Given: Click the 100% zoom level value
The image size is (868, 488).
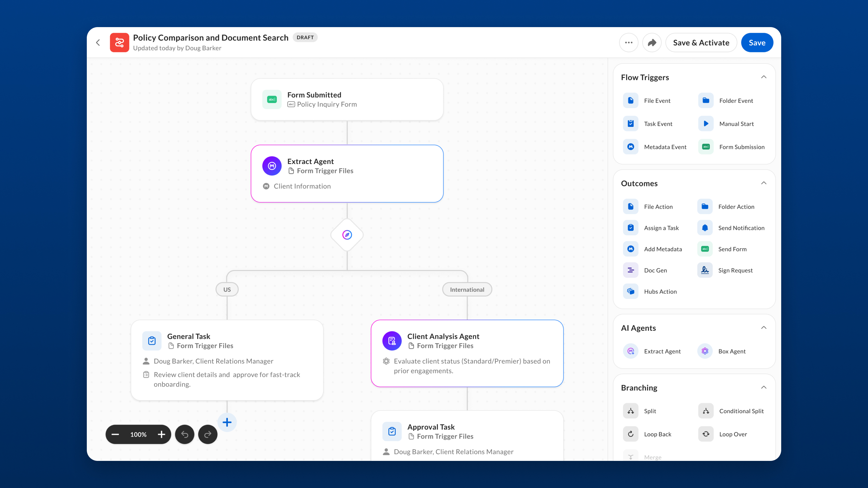Looking at the screenshot, I should click(x=139, y=434).
